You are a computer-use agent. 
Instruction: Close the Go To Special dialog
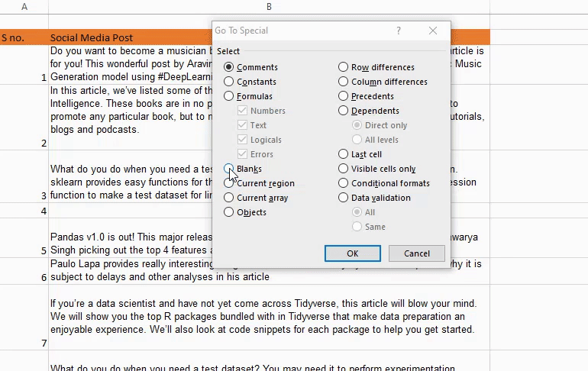tap(433, 31)
